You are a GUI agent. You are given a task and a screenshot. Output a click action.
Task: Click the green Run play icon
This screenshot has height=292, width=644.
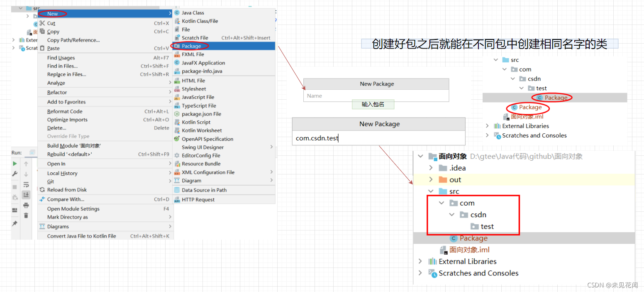click(x=15, y=164)
